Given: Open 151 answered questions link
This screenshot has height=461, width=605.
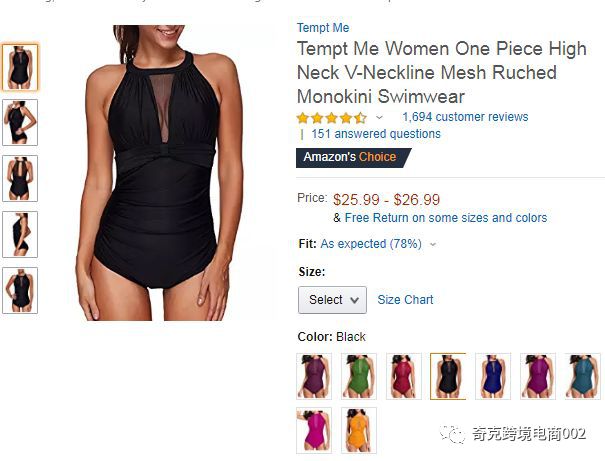Looking at the screenshot, I should (376, 134).
